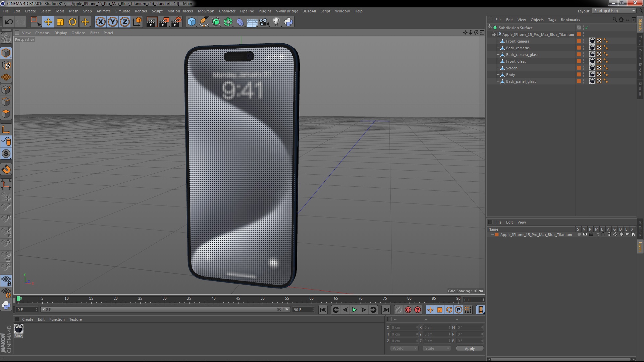Image resolution: width=644 pixels, height=362 pixels.
Task: Toggle X-axis lock
Action: click(x=100, y=22)
